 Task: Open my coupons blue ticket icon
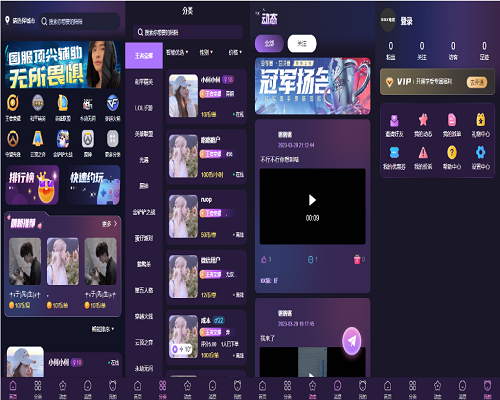click(x=394, y=153)
